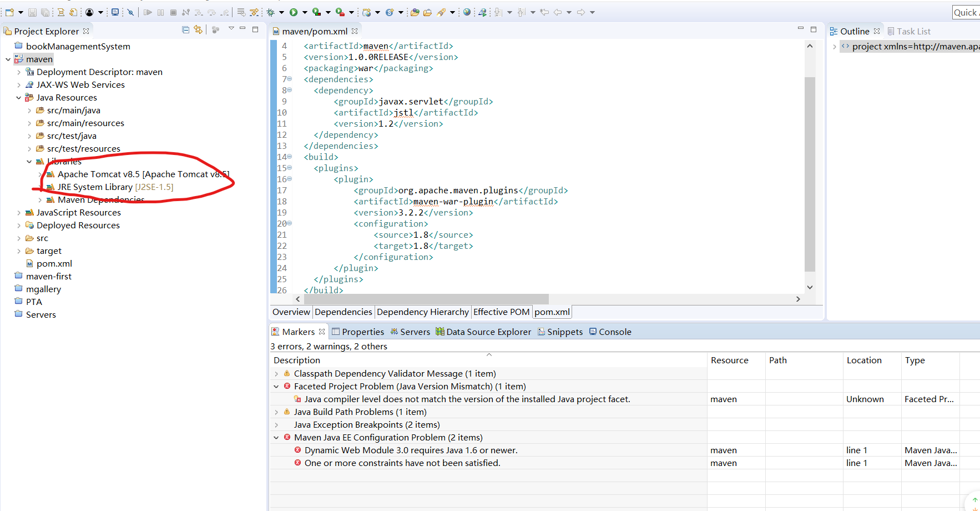This screenshot has width=980, height=511.
Task: Toggle fold marker on line 14 build
Action: pyautogui.click(x=289, y=157)
